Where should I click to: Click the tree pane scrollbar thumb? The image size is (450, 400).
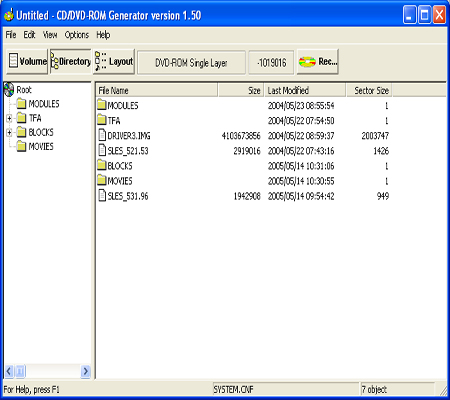click(x=20, y=371)
